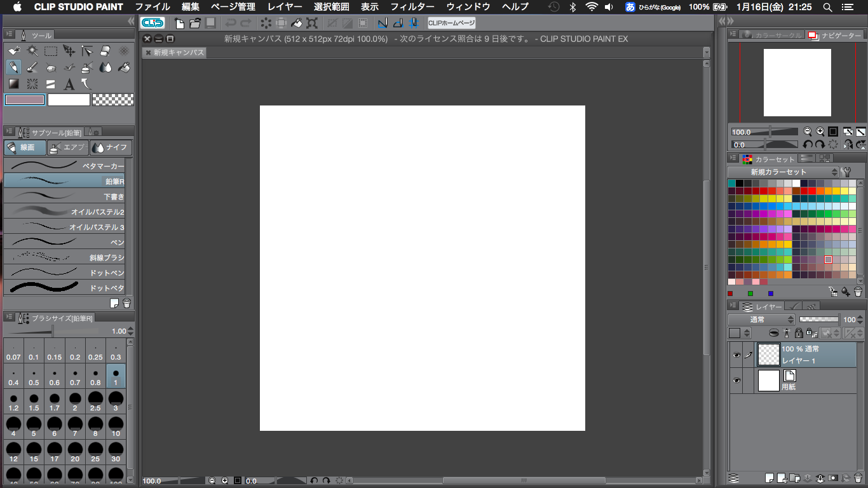Click the Open file folder icon

(x=194, y=24)
